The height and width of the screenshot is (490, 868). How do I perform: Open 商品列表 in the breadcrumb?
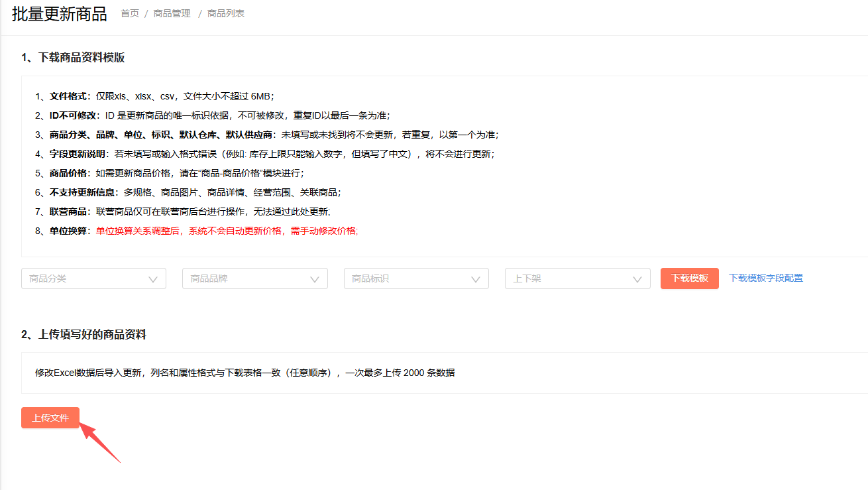coord(226,13)
